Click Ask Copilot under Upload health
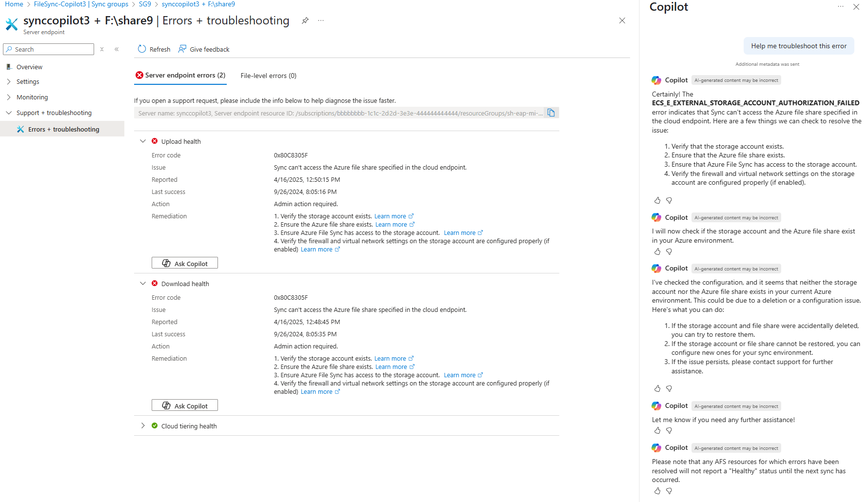The image size is (868, 502). coord(185,264)
